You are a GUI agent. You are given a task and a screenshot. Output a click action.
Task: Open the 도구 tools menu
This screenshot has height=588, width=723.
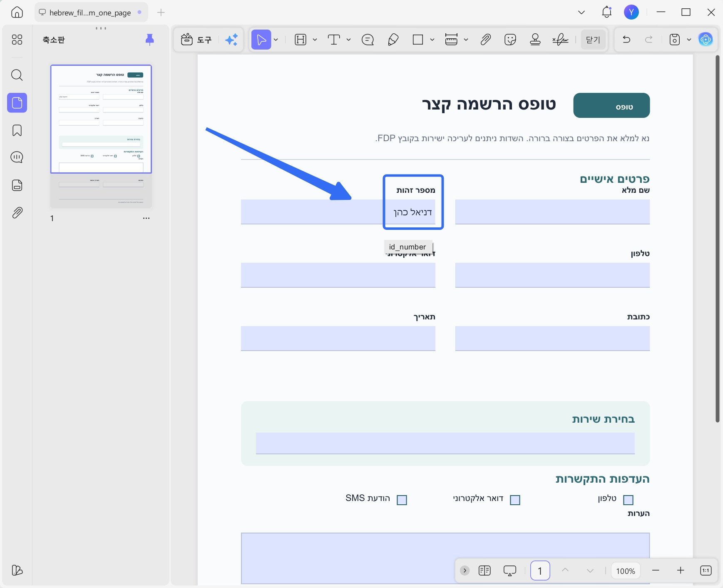coord(197,40)
